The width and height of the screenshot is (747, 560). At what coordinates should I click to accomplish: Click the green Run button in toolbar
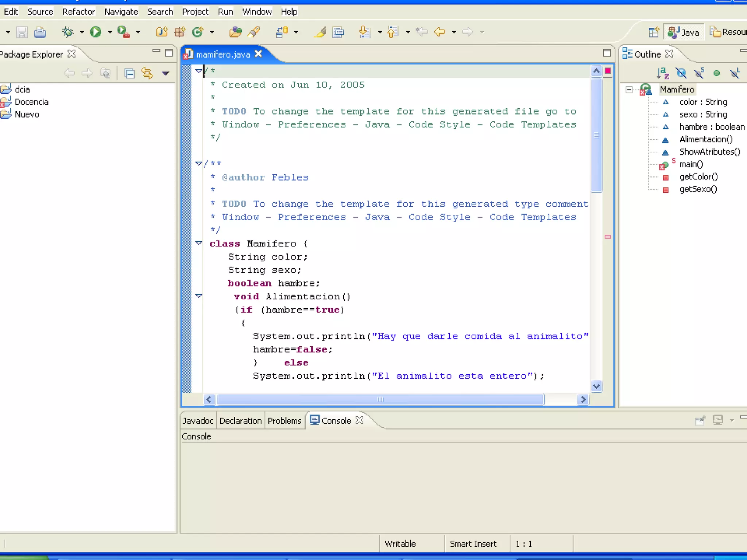pyautogui.click(x=96, y=32)
